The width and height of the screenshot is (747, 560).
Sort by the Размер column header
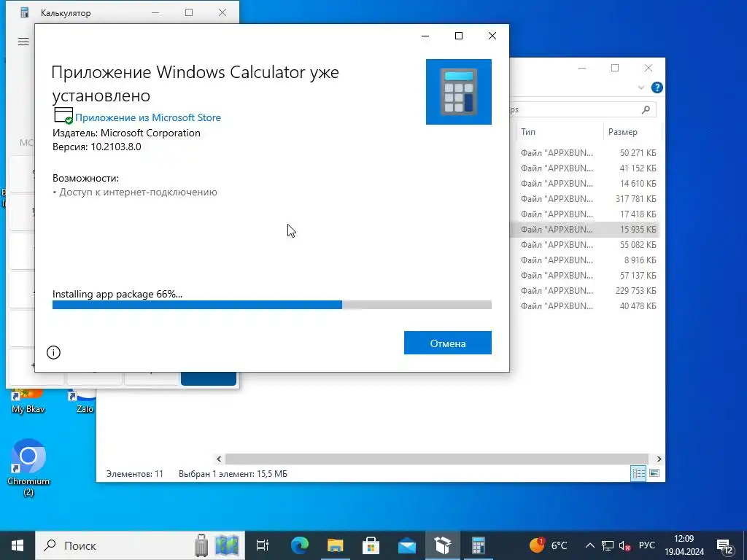point(632,132)
